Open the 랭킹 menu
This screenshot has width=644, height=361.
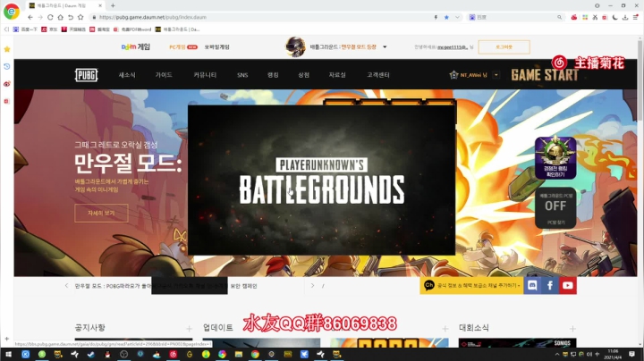pyautogui.click(x=273, y=75)
